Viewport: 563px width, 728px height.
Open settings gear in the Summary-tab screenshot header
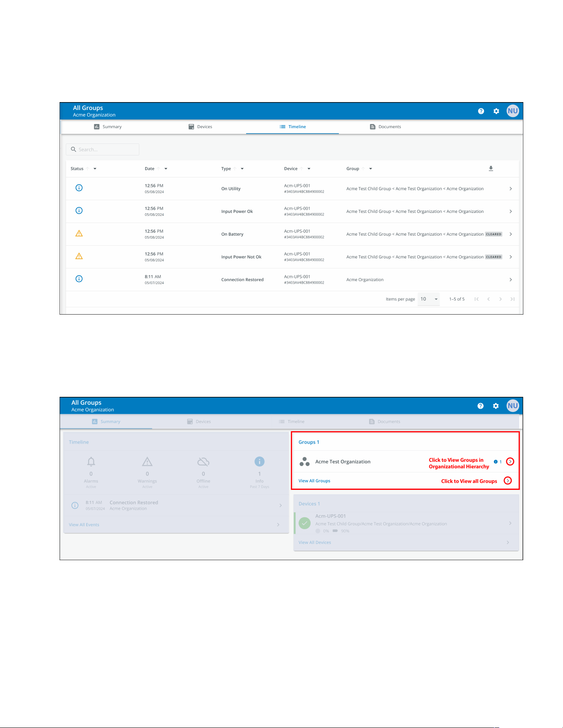(496, 406)
